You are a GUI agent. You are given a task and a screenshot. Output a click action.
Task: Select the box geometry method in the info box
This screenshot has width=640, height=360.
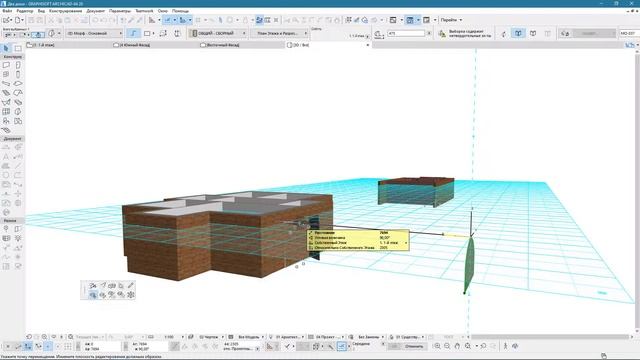tap(147, 33)
